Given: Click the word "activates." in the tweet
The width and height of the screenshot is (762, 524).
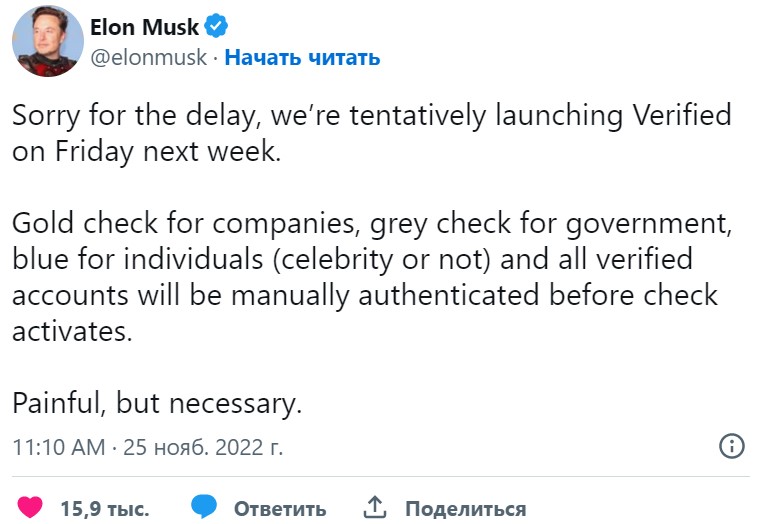Looking at the screenshot, I should coord(71,332).
